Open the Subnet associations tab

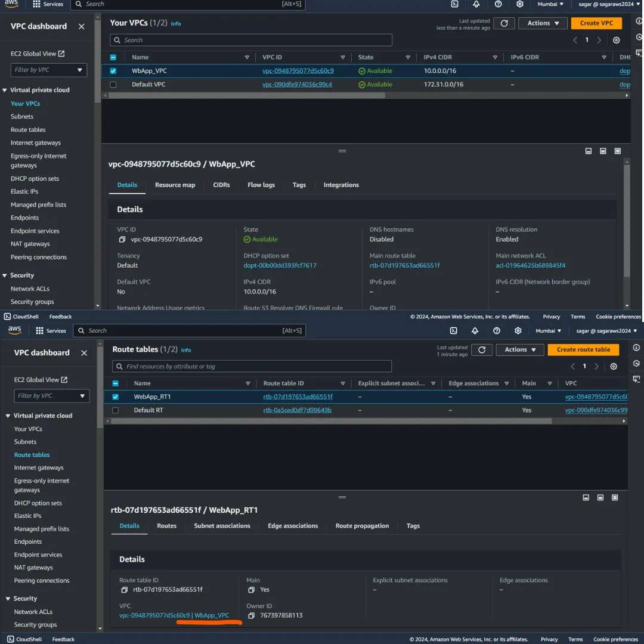coord(222,526)
